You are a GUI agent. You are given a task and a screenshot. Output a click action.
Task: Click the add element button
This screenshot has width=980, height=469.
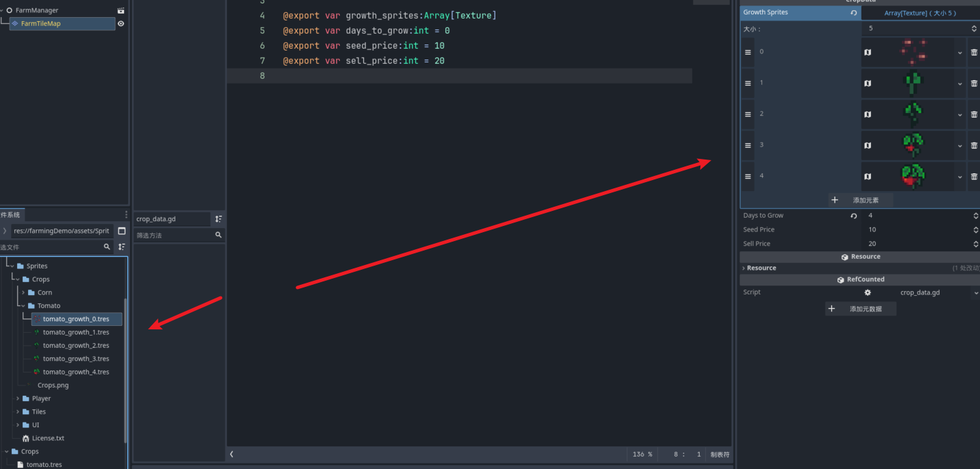coord(860,200)
